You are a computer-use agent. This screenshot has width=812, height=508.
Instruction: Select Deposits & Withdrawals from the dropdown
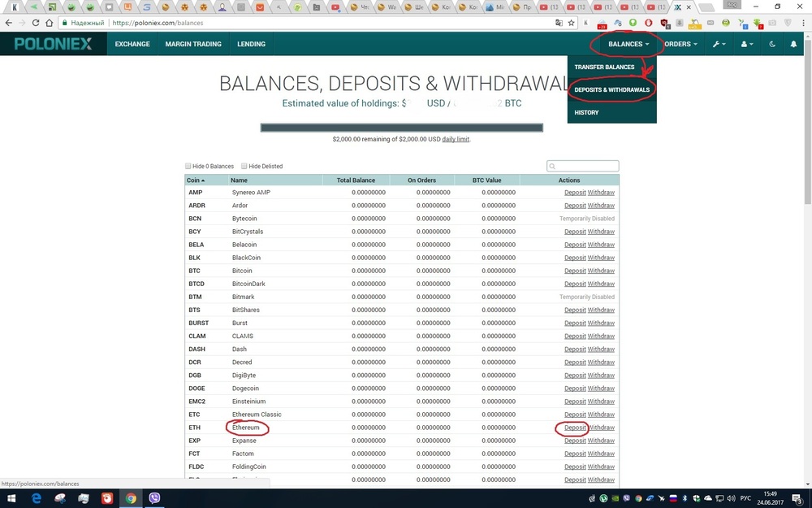[612, 89]
